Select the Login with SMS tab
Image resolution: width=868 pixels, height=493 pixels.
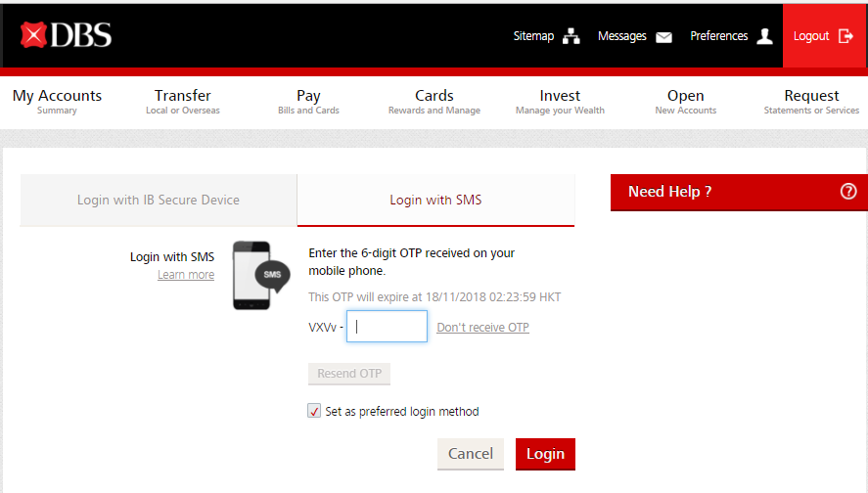[x=435, y=200]
